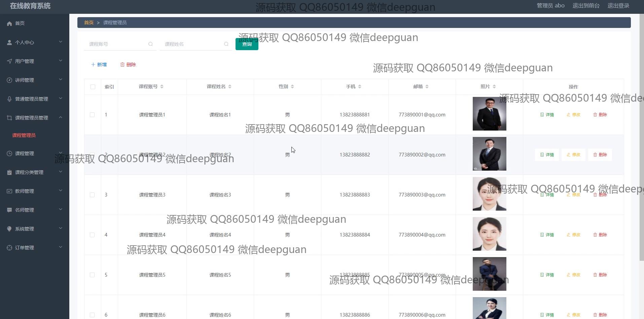This screenshot has width=644, height=319.
Task: Click the search icon in 课程姓名 field
Action: pos(226,44)
